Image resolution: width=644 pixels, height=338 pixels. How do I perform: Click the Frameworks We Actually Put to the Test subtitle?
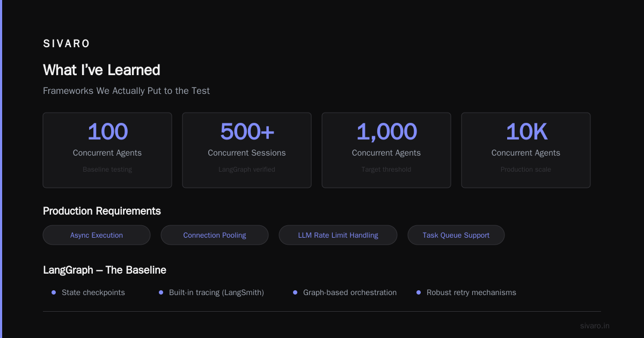(126, 91)
